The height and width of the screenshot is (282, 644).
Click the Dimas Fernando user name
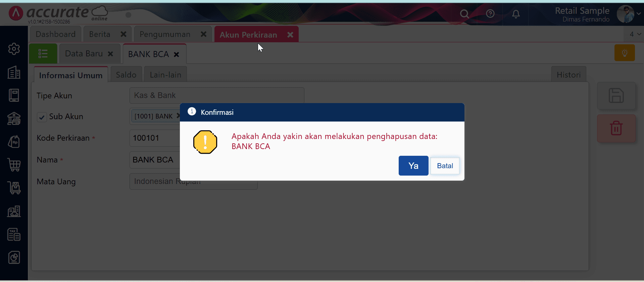pyautogui.click(x=586, y=19)
